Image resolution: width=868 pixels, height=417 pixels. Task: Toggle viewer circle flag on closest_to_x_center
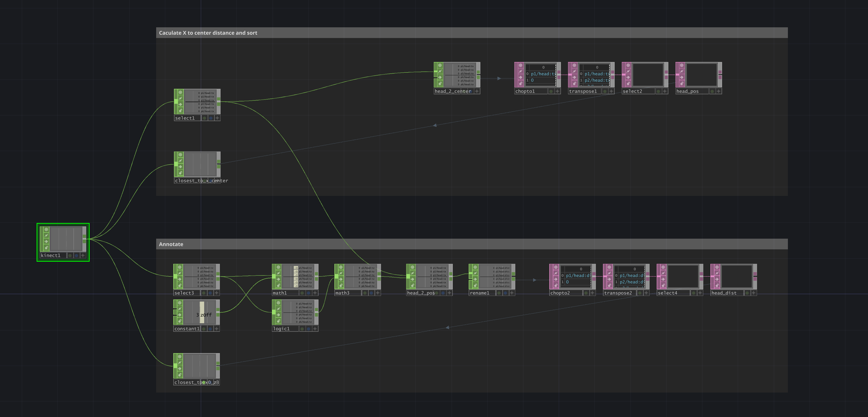click(181, 155)
